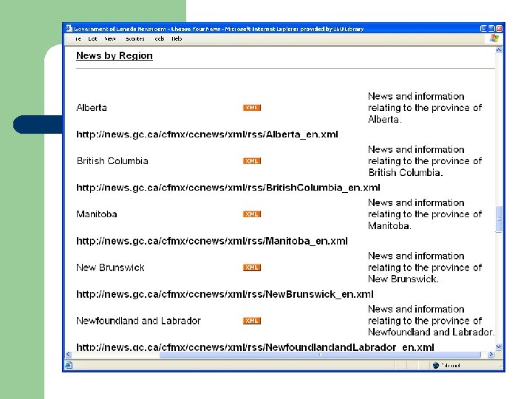This screenshot has height=399, width=532.
Task: Click the Manitoba province description text
Action: click(425, 214)
